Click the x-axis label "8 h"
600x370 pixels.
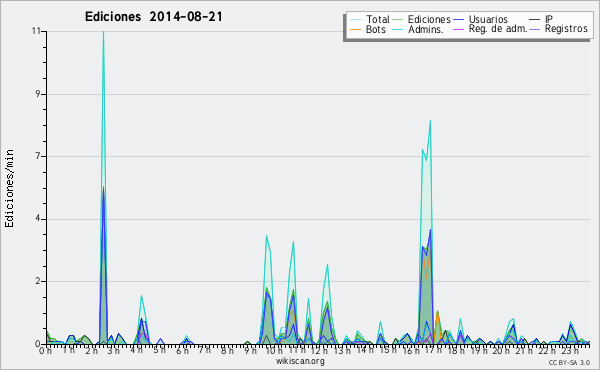227,350
